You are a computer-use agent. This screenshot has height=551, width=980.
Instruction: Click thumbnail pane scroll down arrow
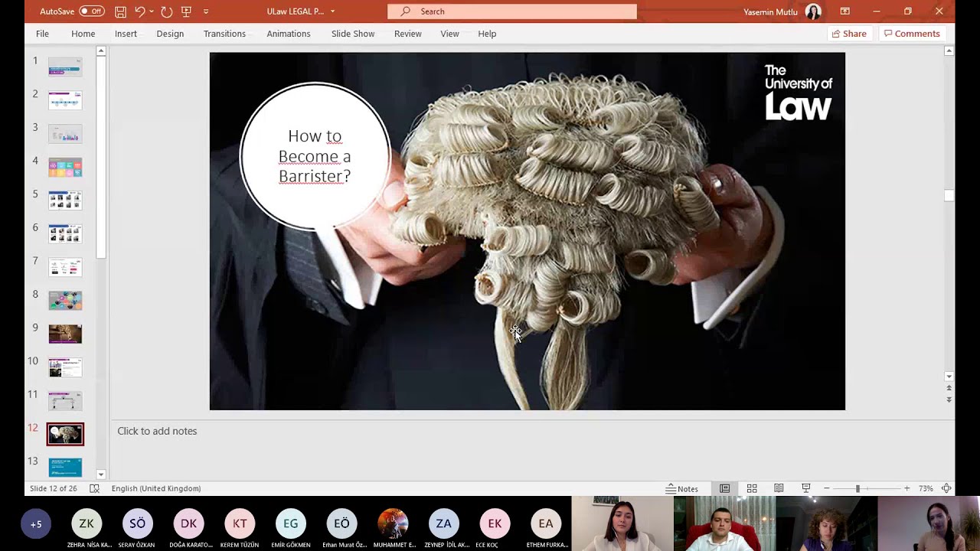pyautogui.click(x=100, y=474)
